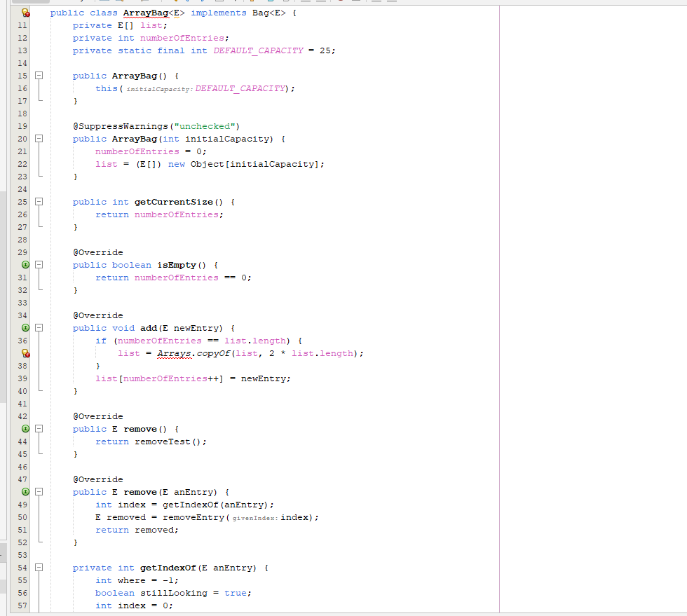This screenshot has width=687, height=616.
Task: Collapse the add method body fold
Action: (40, 328)
